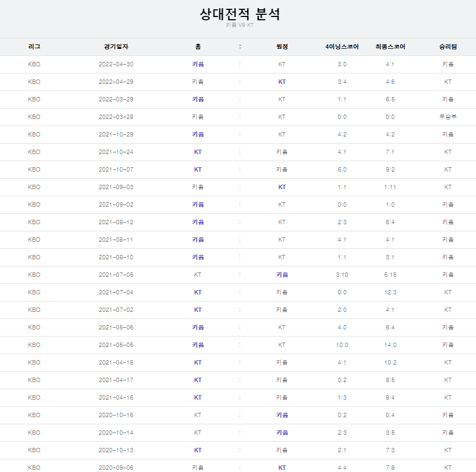Click the 무승부 result cell
This screenshot has height=472, width=476.
[448, 117]
